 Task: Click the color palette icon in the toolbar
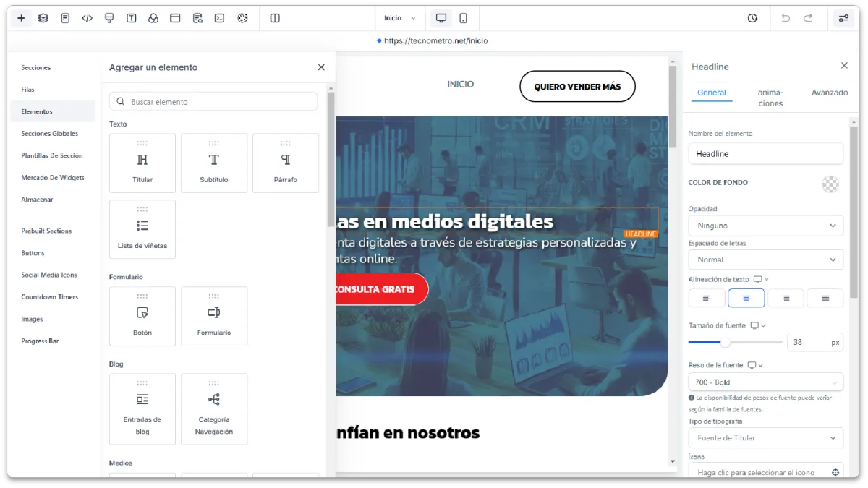243,18
